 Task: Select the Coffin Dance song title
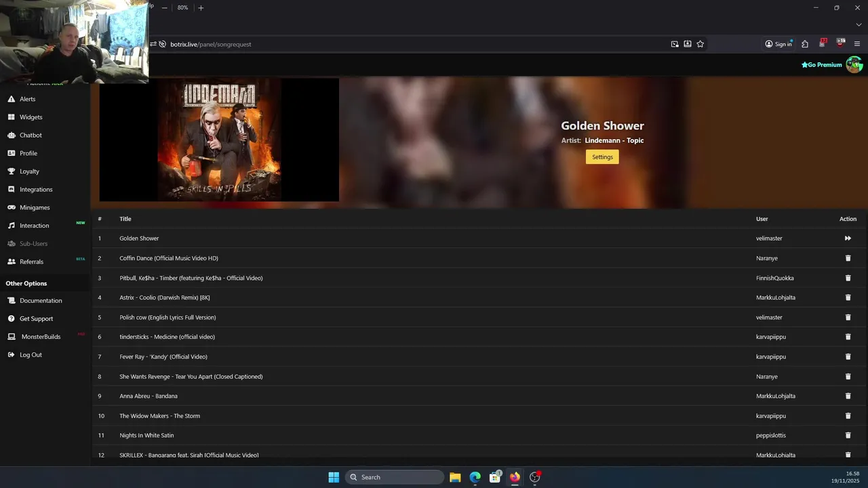[x=169, y=258]
